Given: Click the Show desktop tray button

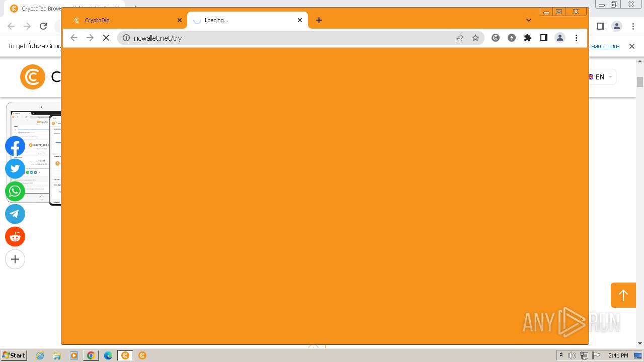Looking at the screenshot, I should pyautogui.click(x=638, y=355).
